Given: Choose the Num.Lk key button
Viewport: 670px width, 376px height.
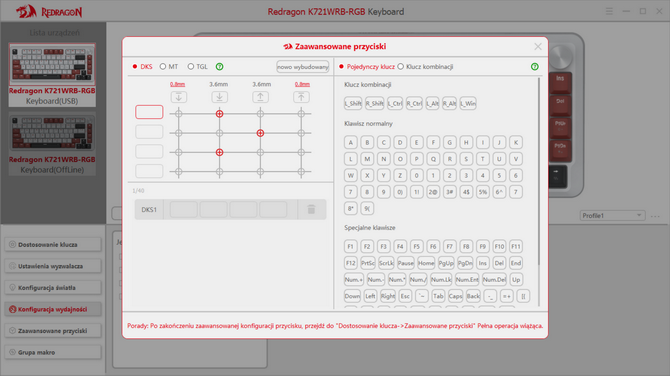Looking at the screenshot, I should [441, 280].
